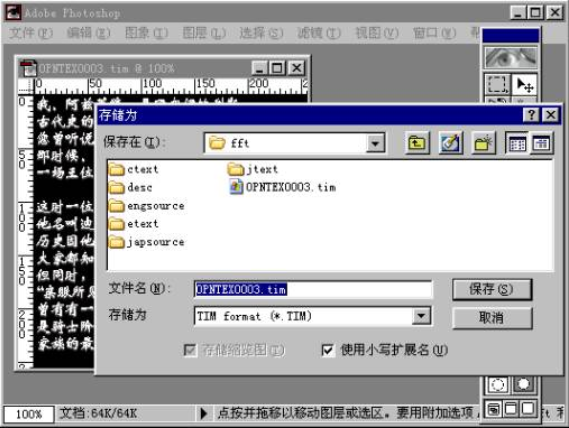Click the 取消 (Cancel) button
This screenshot has height=428, width=569.
492,318
